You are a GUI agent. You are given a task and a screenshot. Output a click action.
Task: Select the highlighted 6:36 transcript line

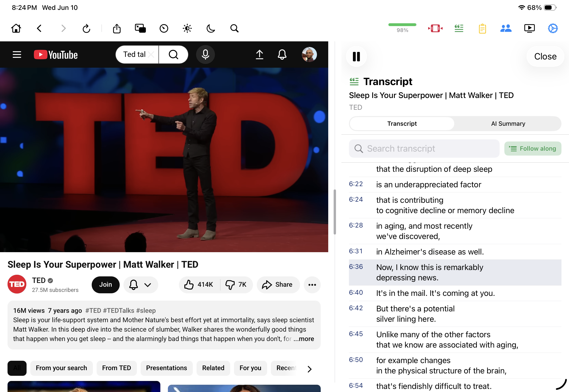[455, 272]
